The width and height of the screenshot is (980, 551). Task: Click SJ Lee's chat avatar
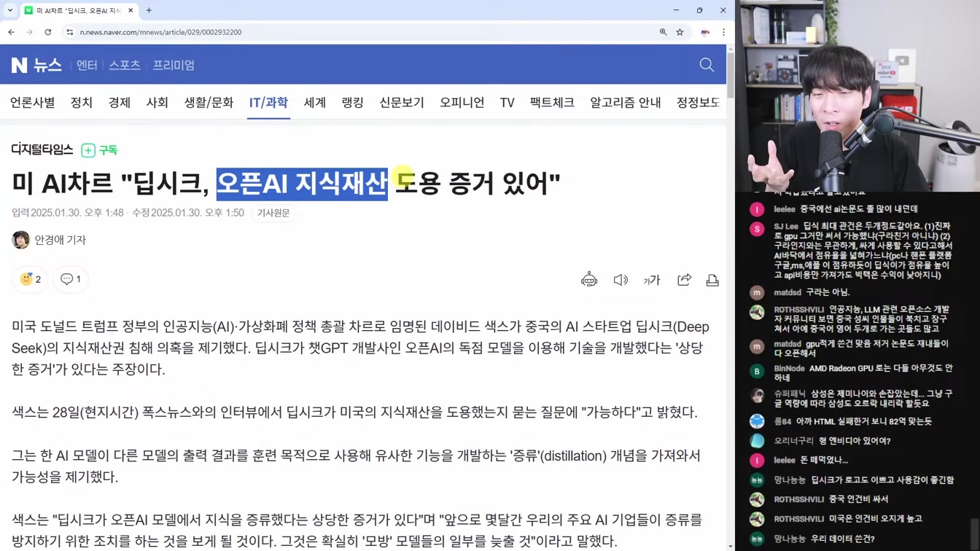click(757, 229)
